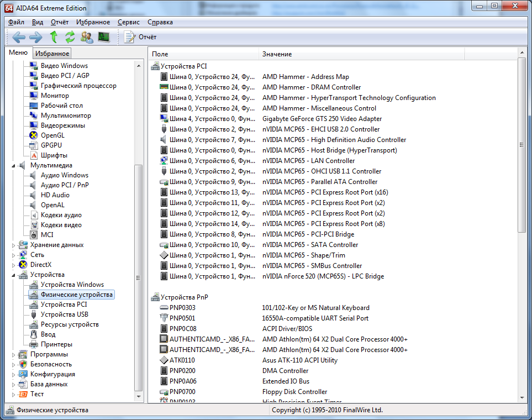Select Устройства PCI in the tree
Image resolution: width=532 pixels, height=420 pixels.
[64, 305]
